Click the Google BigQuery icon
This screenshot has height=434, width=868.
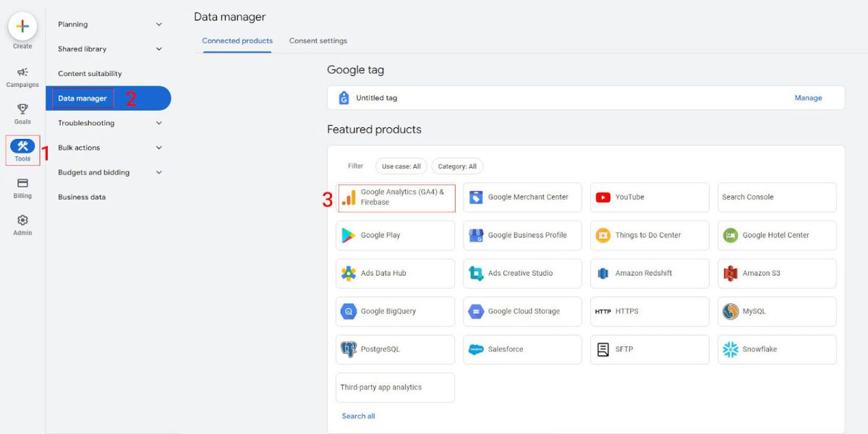349,311
